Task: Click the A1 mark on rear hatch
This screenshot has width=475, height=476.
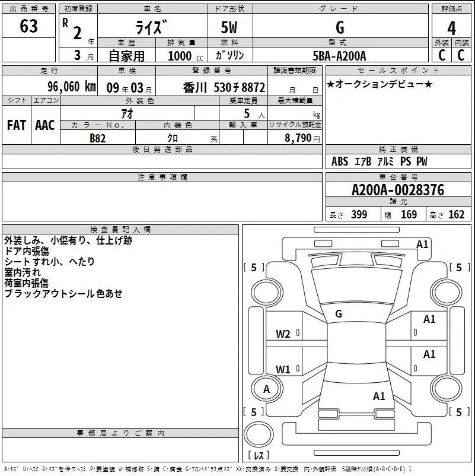Action: click(379, 396)
